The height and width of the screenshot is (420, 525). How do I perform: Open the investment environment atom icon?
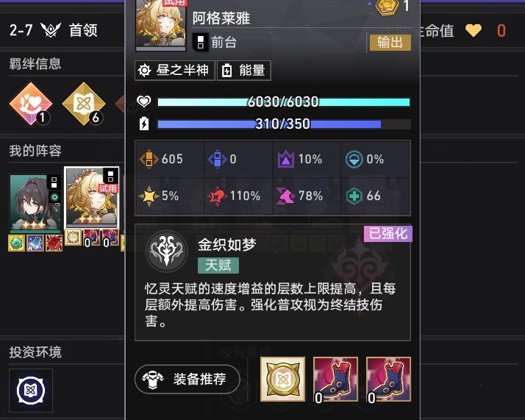click(x=31, y=390)
